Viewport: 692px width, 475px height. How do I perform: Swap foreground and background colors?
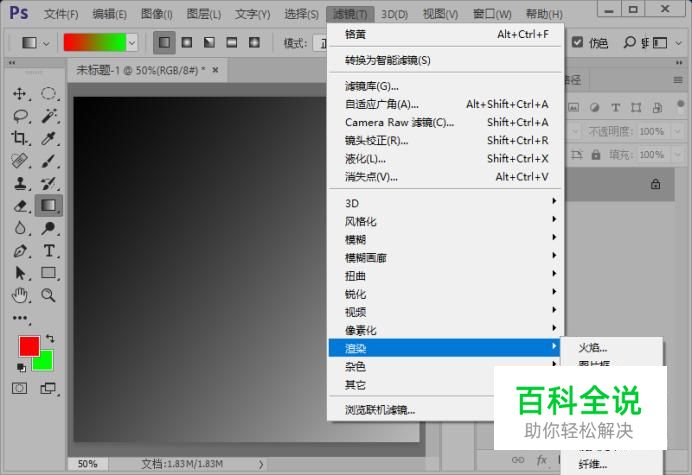point(50,339)
